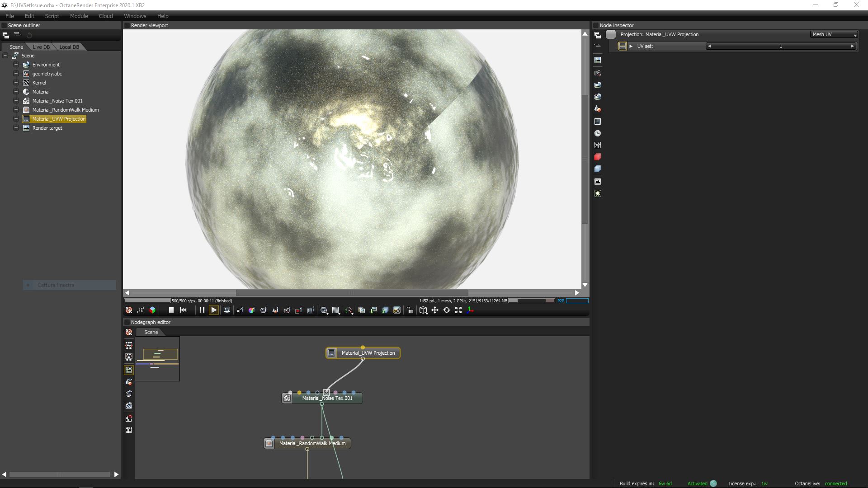Toggle the Nodegraph editor panel checkbox
This screenshot has width=868, height=488.
(x=127, y=322)
